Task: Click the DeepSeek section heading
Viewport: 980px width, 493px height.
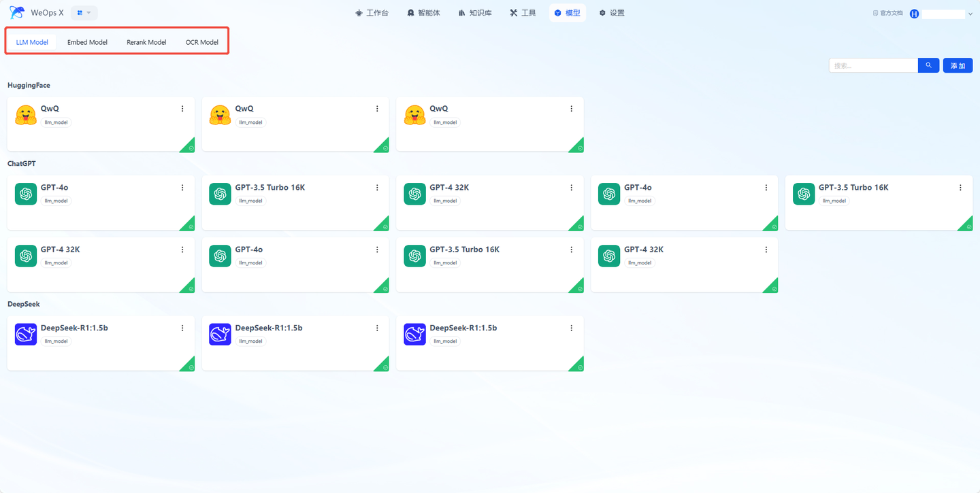Action: point(23,304)
